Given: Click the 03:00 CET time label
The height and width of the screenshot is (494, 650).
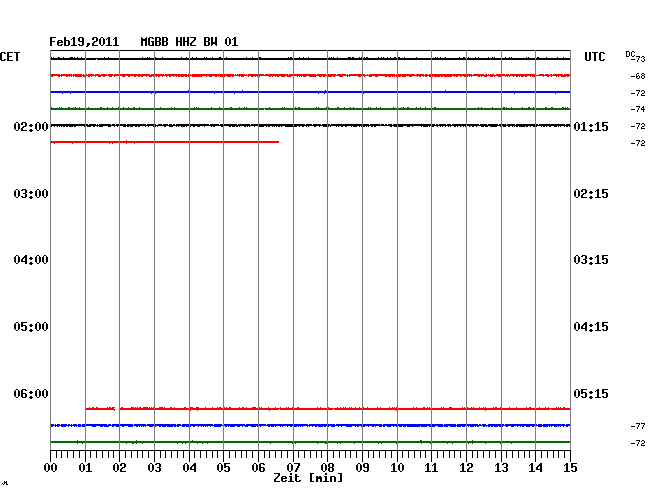Looking at the screenshot, I should 31,194.
